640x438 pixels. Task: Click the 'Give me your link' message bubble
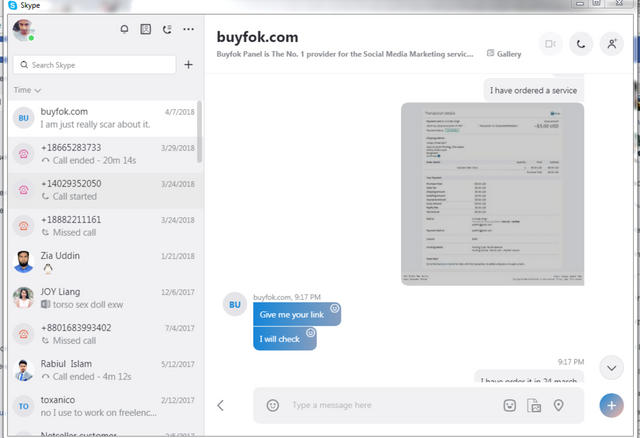pyautogui.click(x=297, y=314)
